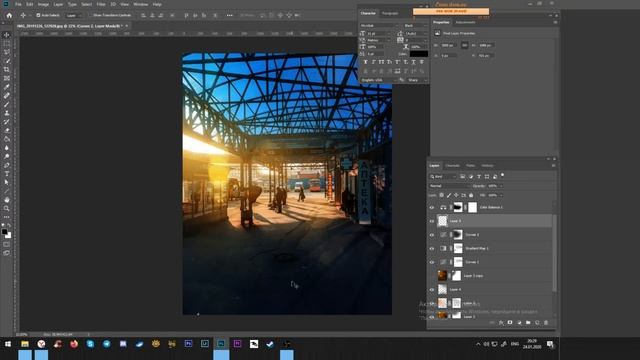
Task: Hide Layer 4 with its eye icon
Action: click(432, 289)
